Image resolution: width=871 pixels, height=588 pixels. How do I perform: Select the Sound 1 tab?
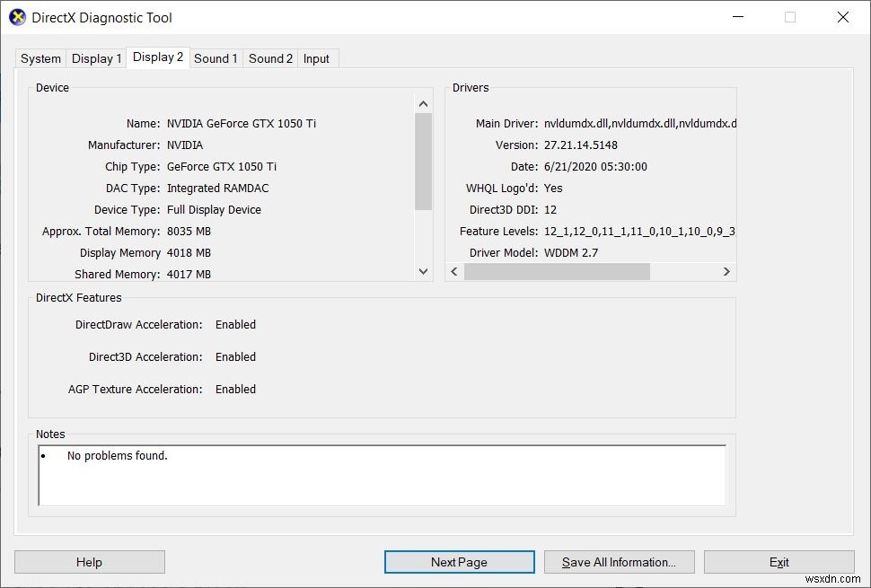216,58
